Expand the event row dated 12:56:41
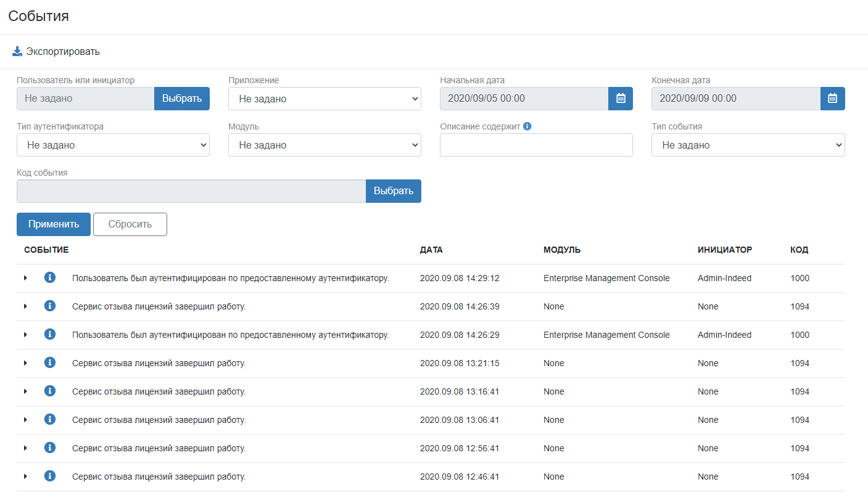 point(25,448)
